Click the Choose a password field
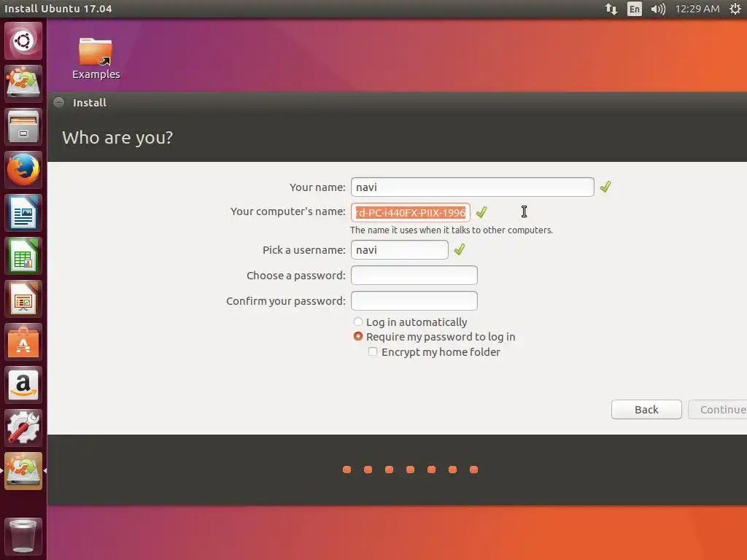Image resolution: width=747 pixels, height=560 pixels. click(414, 275)
